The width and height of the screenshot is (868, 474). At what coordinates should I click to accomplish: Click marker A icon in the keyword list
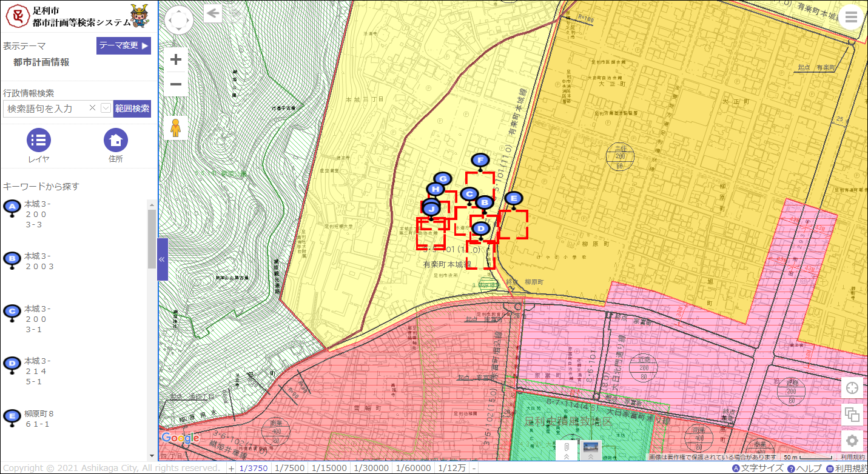pos(12,208)
